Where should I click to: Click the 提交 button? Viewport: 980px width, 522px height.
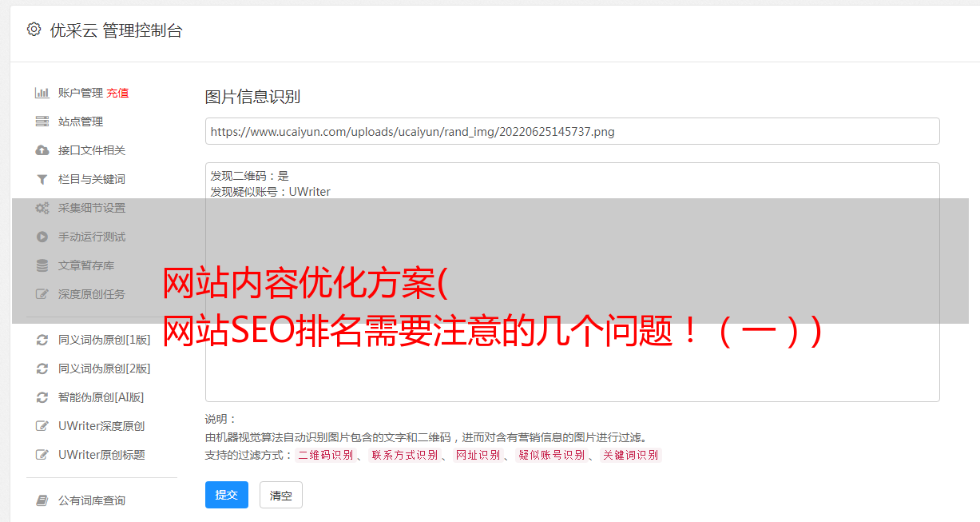[x=227, y=495]
